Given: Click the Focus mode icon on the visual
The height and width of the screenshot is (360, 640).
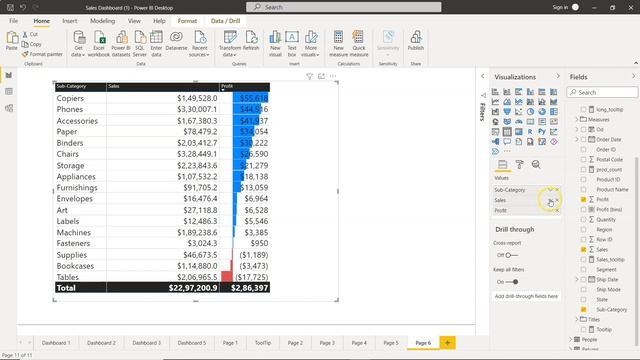Looking at the screenshot, I should [x=321, y=76].
